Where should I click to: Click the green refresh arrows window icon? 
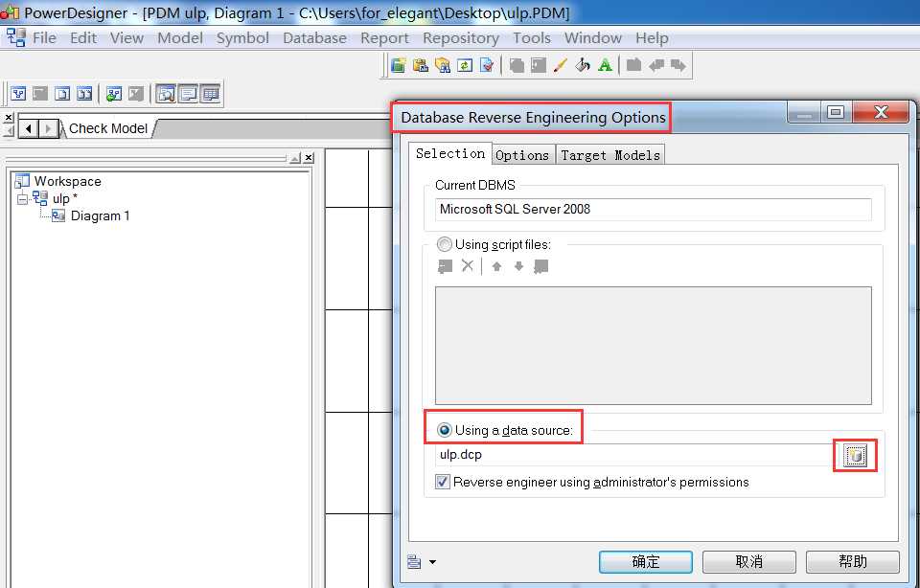465,65
